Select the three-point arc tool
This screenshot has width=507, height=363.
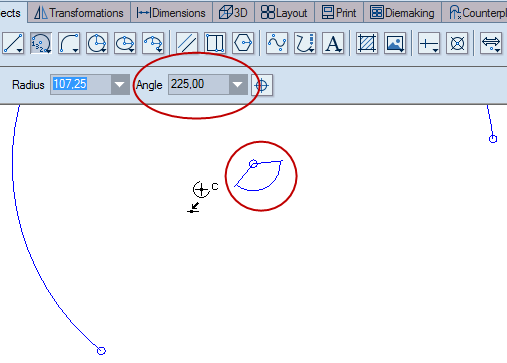click(41, 43)
